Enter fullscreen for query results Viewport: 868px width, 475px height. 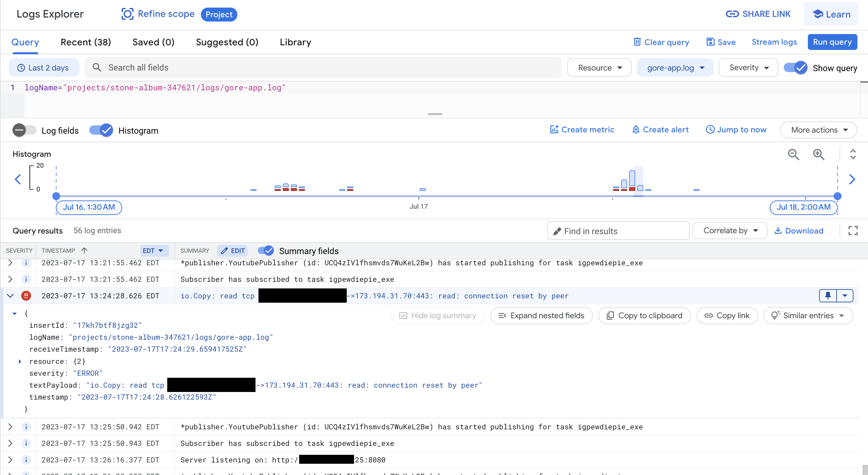[x=853, y=231]
